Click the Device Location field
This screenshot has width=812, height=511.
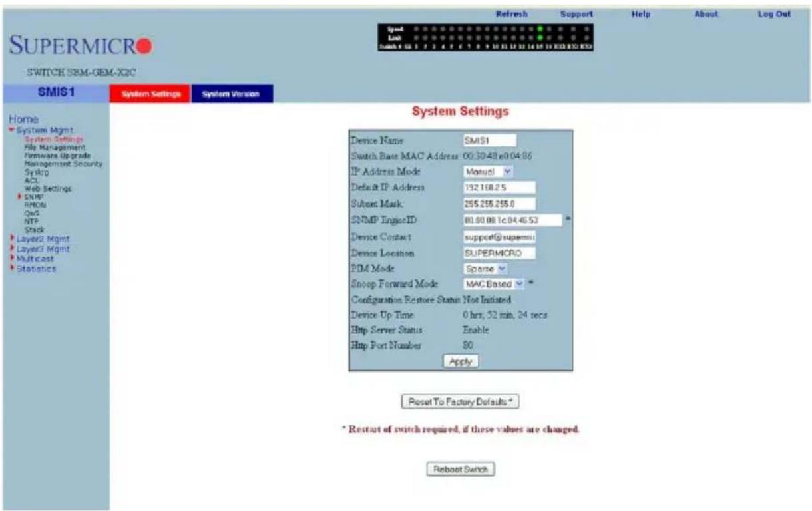[x=499, y=253]
